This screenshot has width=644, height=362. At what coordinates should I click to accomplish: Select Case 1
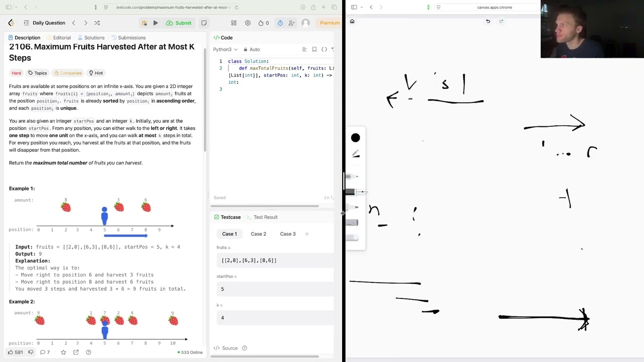pos(229,234)
